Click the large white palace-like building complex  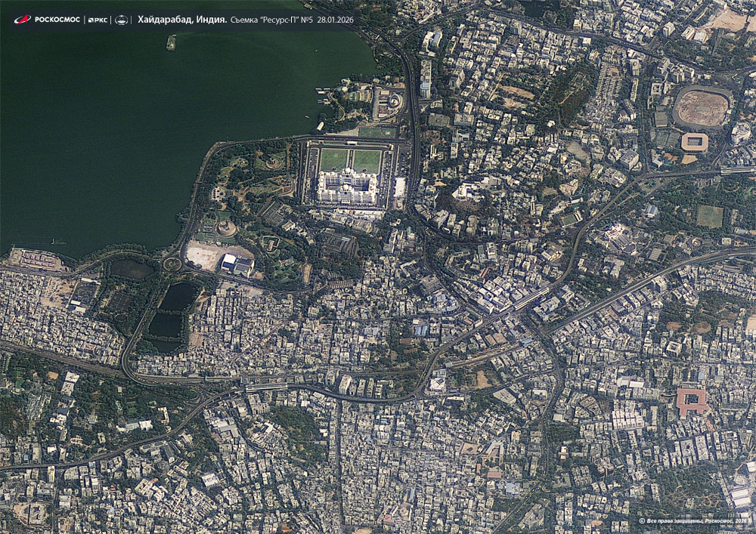coord(347,187)
